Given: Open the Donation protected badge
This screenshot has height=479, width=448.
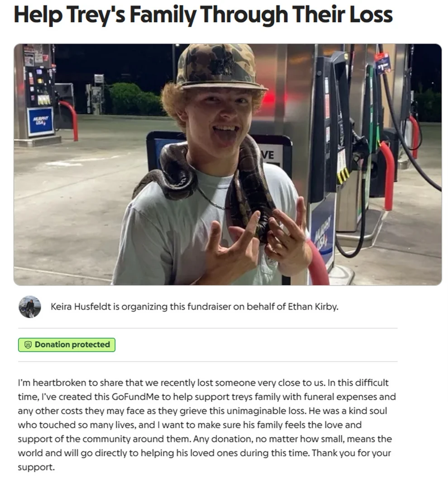Looking at the screenshot, I should pyautogui.click(x=67, y=345).
